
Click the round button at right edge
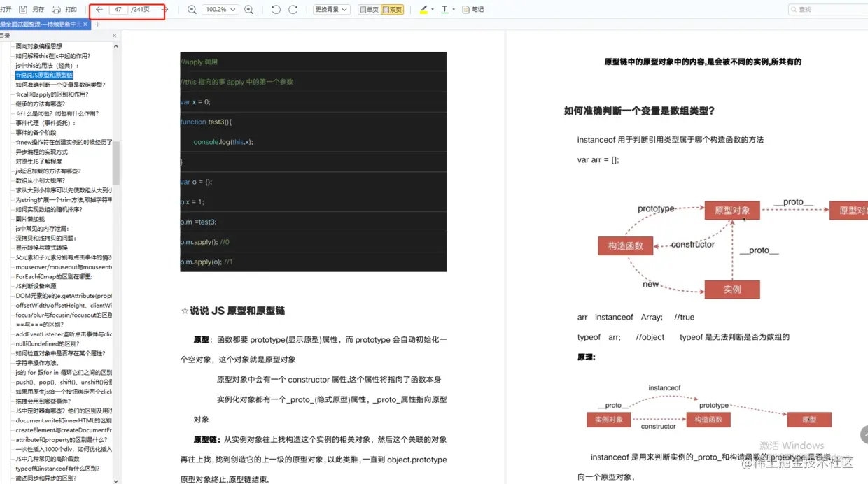click(x=864, y=434)
